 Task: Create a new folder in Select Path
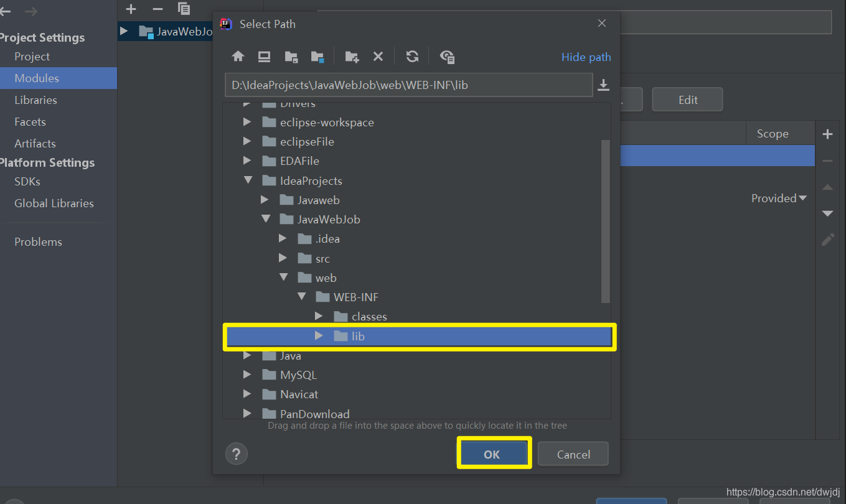coord(352,57)
